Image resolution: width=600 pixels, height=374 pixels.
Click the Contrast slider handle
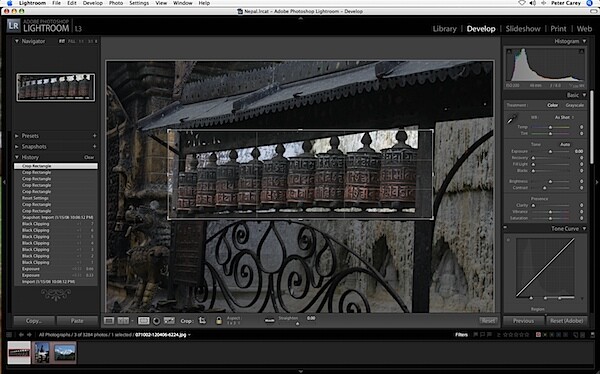point(545,188)
